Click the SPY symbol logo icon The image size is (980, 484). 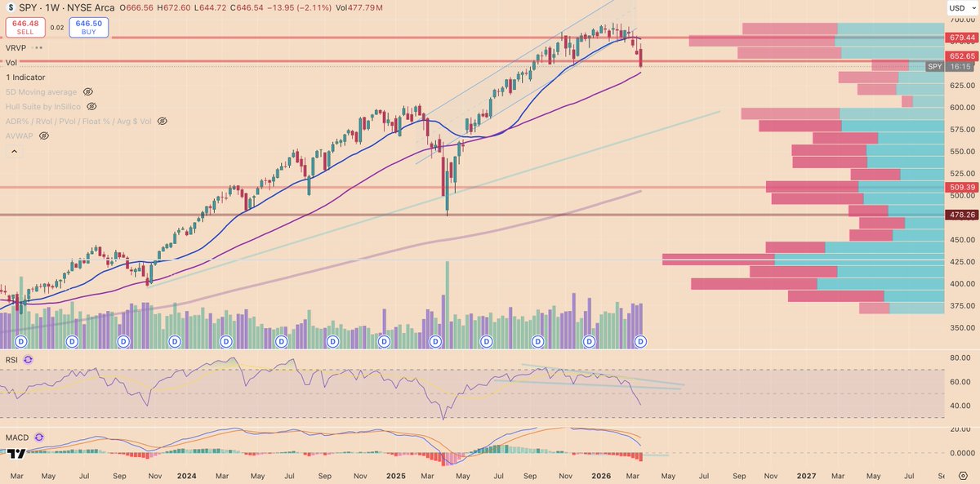(11, 8)
